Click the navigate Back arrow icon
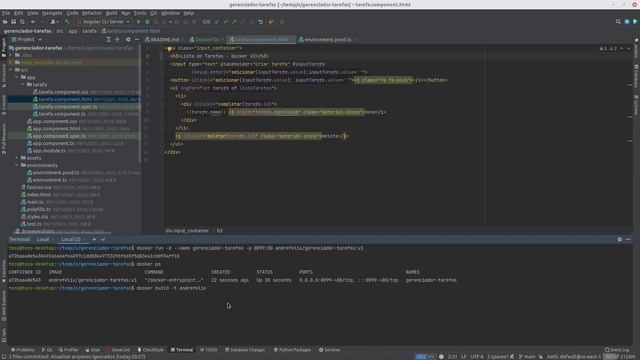This screenshot has height=360, width=640. tap(33, 22)
